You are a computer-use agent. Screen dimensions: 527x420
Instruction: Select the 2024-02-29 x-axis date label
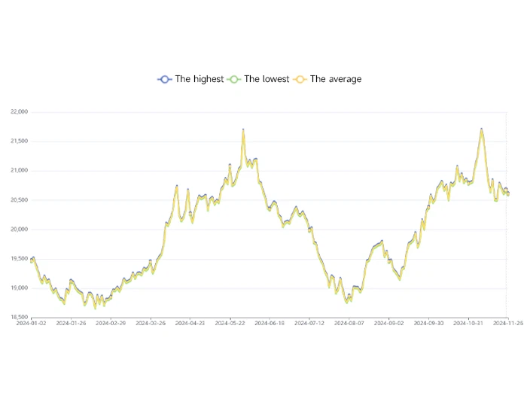(x=111, y=324)
